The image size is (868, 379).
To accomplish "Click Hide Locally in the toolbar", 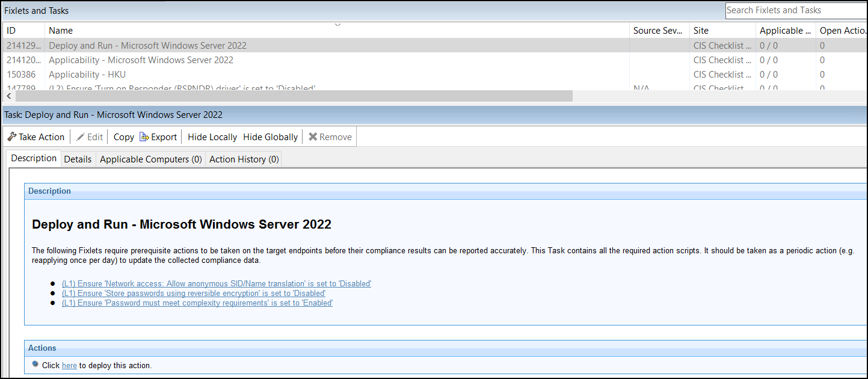I will point(212,137).
